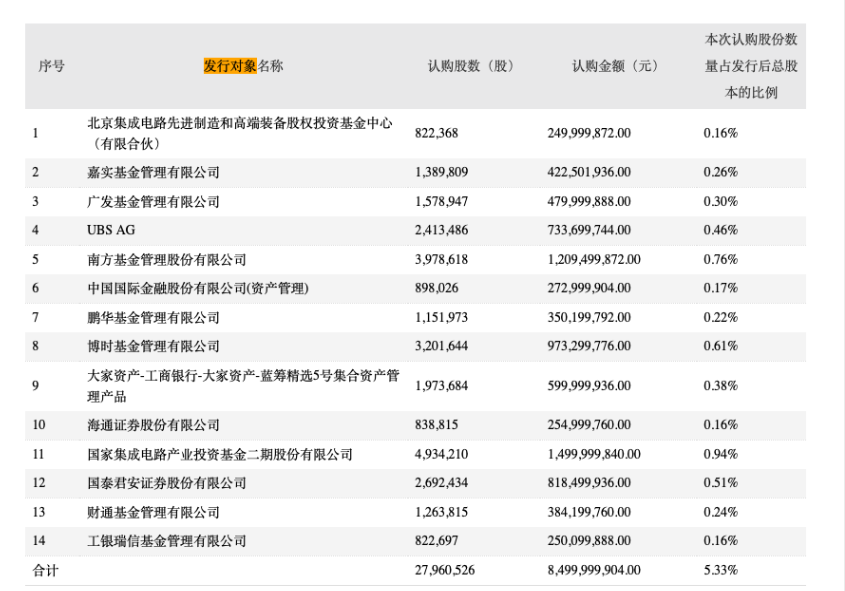The height and width of the screenshot is (591, 845).
Task: Click the highlighted 发行对象 header text
Action: (230, 66)
